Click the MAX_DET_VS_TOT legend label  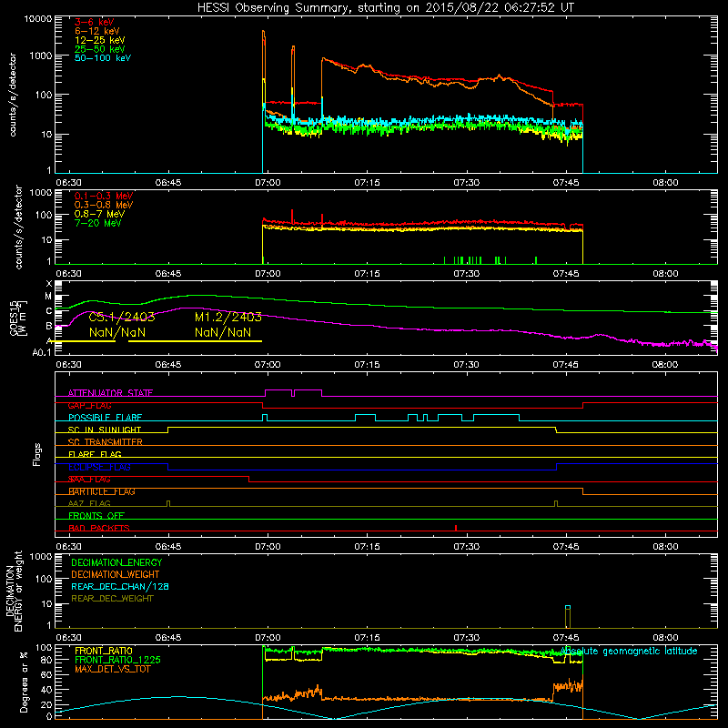112,669
